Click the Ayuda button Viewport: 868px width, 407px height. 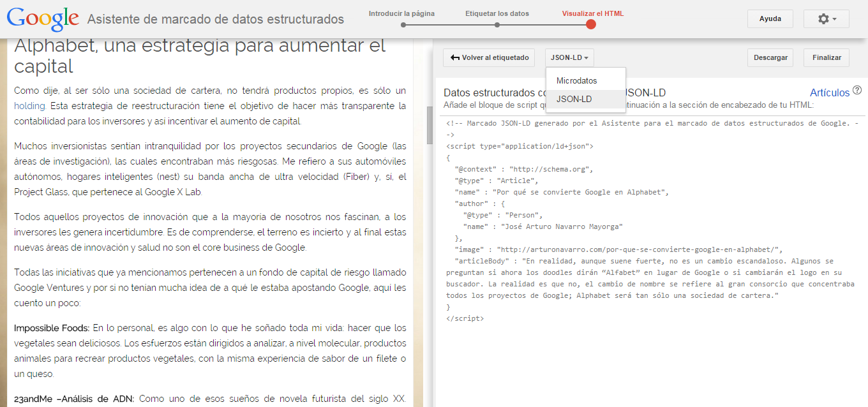pyautogui.click(x=770, y=19)
